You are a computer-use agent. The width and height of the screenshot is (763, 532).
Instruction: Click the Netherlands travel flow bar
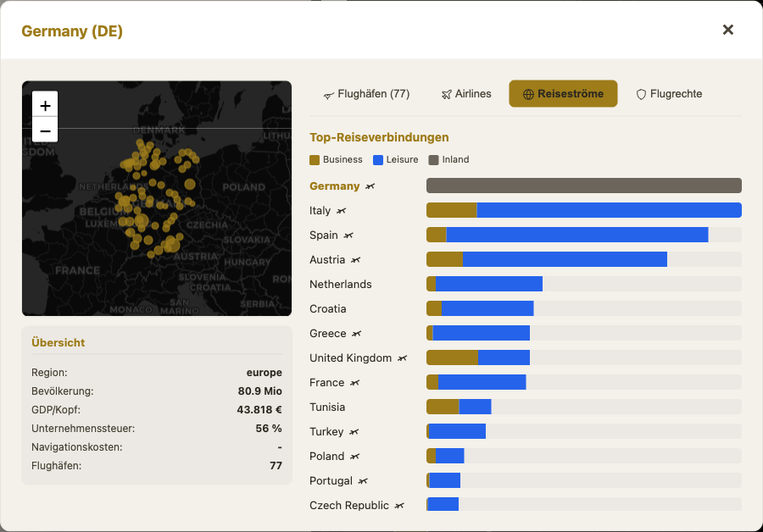584,284
